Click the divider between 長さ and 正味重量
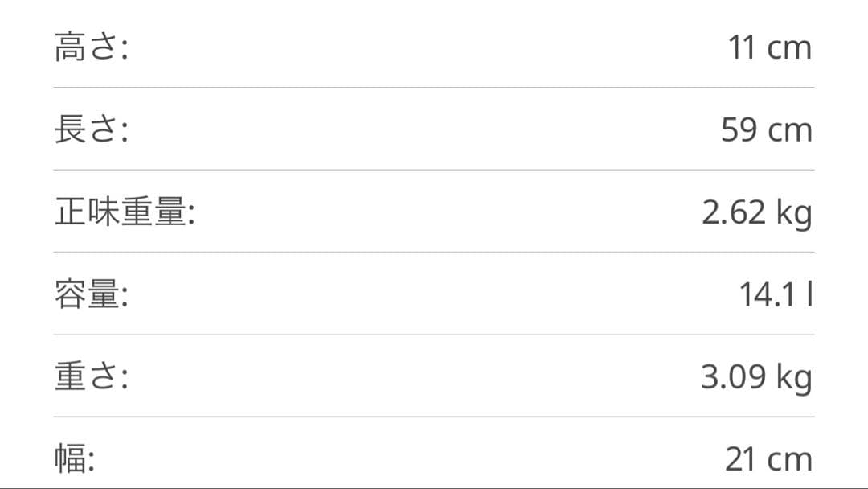The image size is (868, 489). [x=434, y=170]
